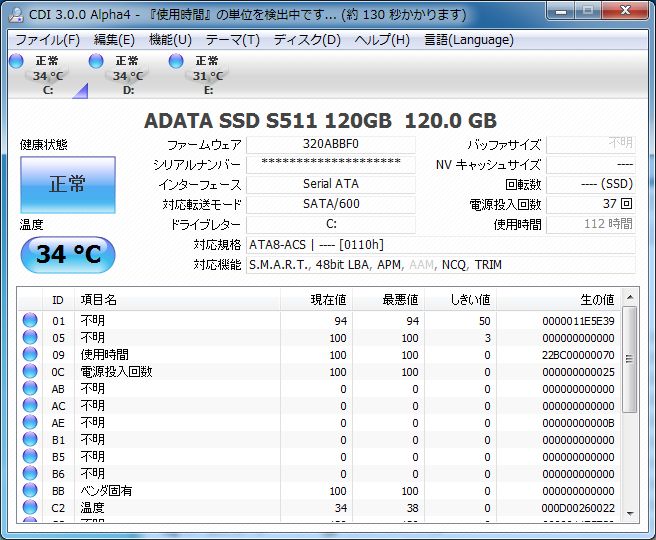Click status orb for 0C 電源投入回数
The width and height of the screenshot is (656, 540).
pyautogui.click(x=30, y=371)
